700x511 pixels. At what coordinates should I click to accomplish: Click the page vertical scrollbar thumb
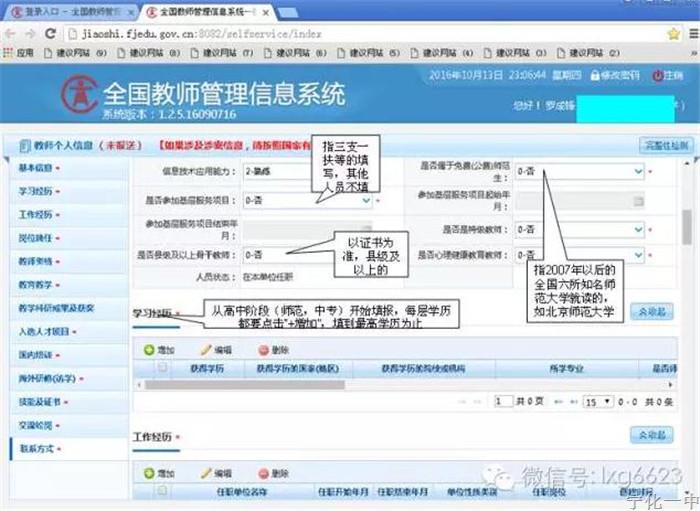[687, 228]
